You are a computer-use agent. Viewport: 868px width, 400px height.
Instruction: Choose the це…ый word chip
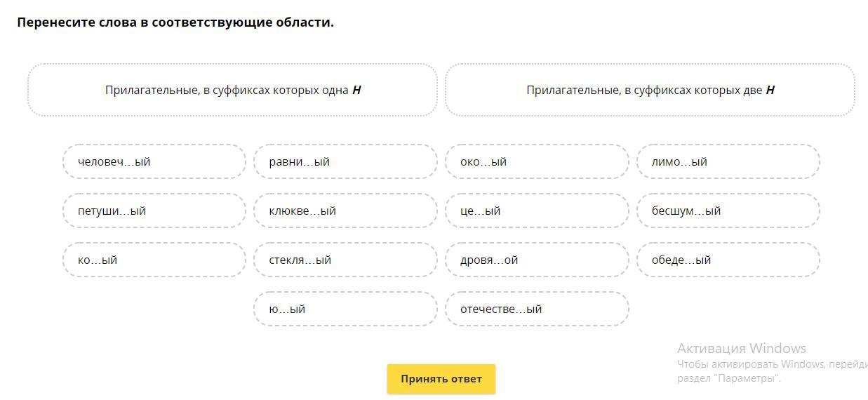(537, 211)
